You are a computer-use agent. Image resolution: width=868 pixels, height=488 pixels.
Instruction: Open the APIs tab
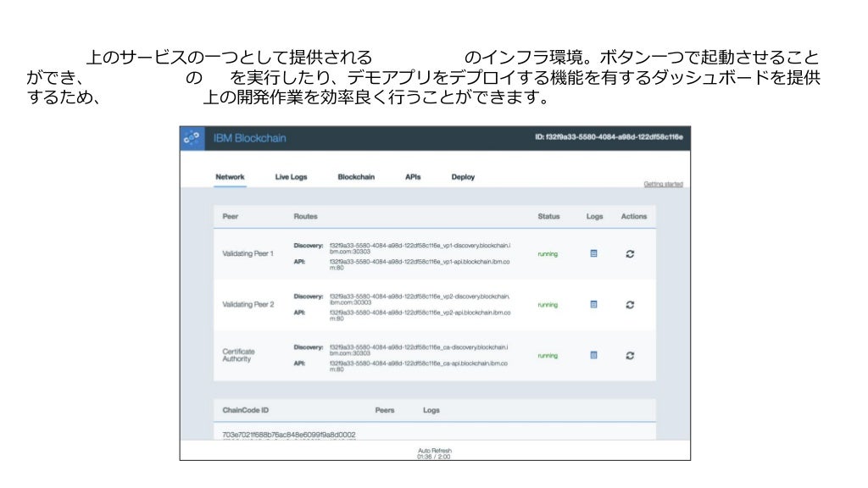coord(413,177)
